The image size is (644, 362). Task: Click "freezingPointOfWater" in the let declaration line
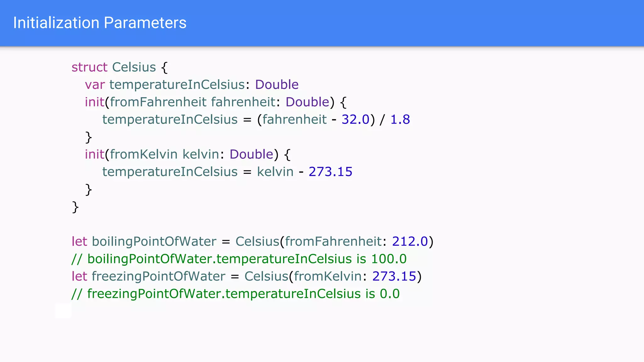point(158,277)
